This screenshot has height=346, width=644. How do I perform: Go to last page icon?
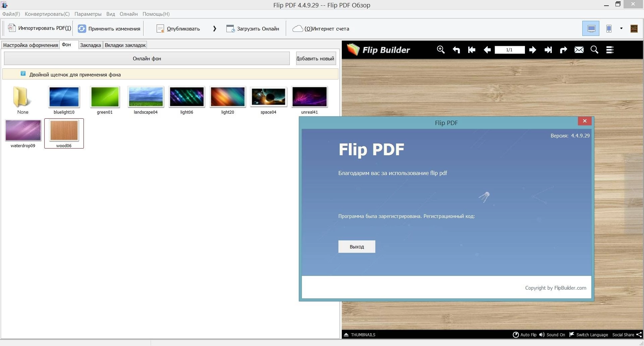548,50
